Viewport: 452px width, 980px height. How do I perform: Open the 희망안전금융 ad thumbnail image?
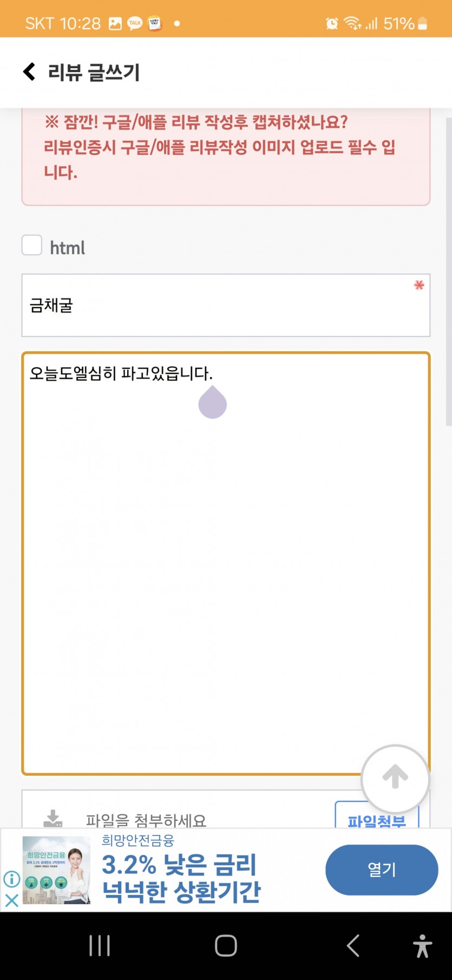[x=56, y=870]
